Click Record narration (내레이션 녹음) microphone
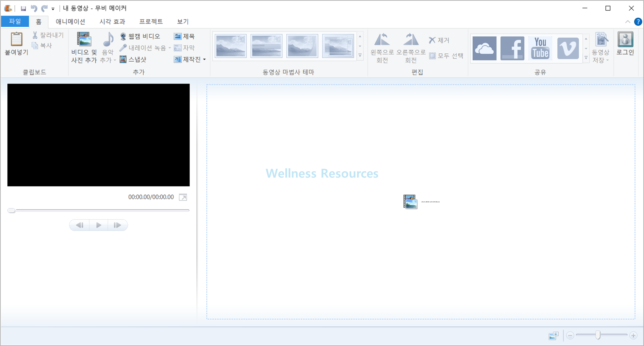The height and width of the screenshot is (346, 644). 142,48
